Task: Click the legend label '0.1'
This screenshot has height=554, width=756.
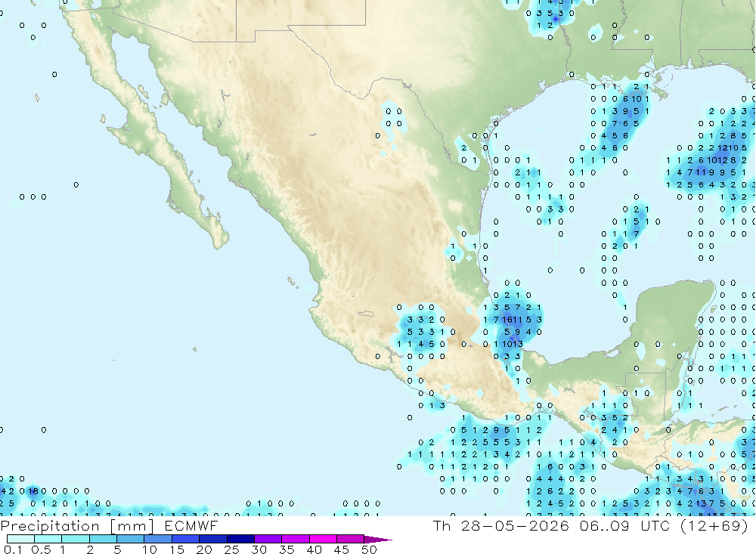Action: point(13,549)
